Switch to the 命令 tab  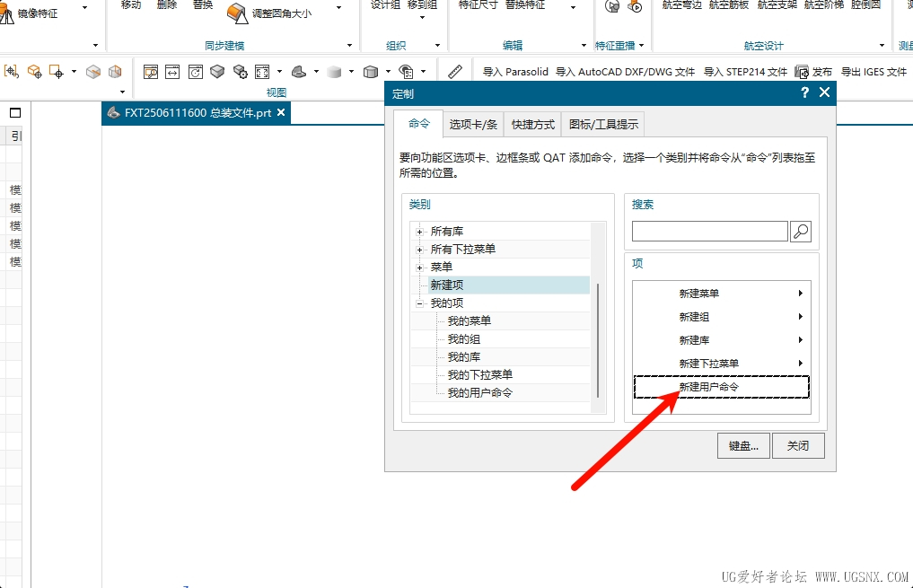[x=418, y=123]
